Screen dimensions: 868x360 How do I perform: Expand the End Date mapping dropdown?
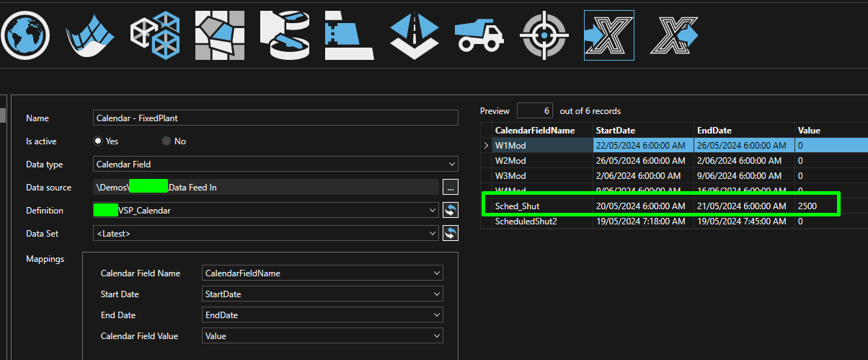click(322, 315)
